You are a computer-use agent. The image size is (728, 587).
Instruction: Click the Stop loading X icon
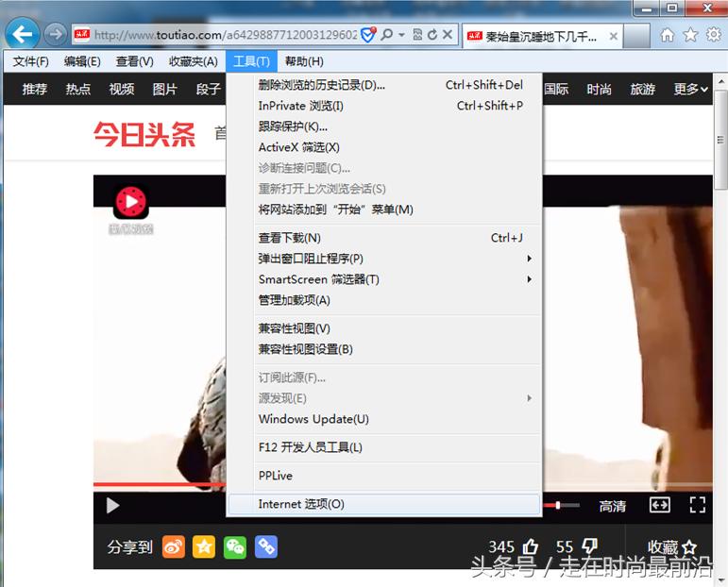click(448, 34)
